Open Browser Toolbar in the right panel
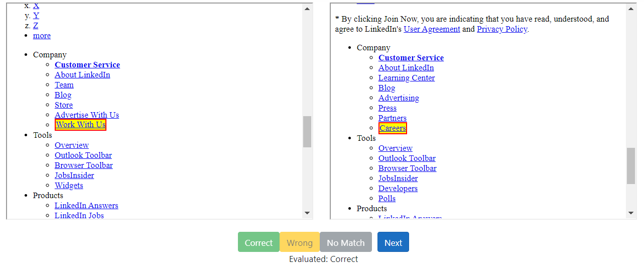 (408, 168)
